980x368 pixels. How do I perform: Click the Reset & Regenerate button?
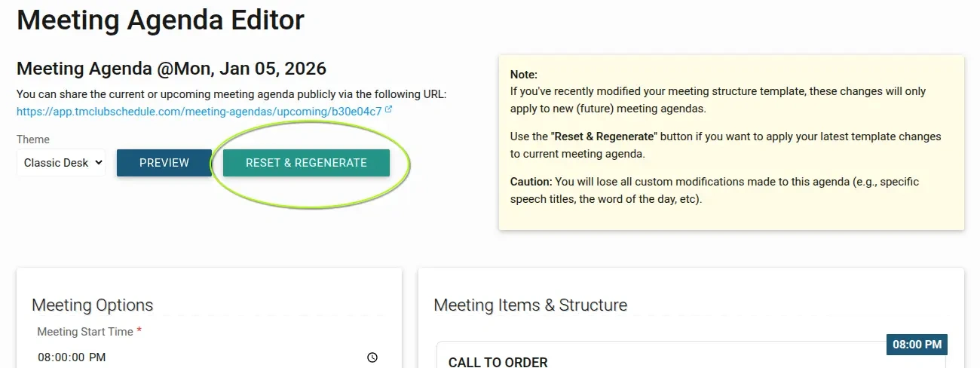(x=306, y=163)
